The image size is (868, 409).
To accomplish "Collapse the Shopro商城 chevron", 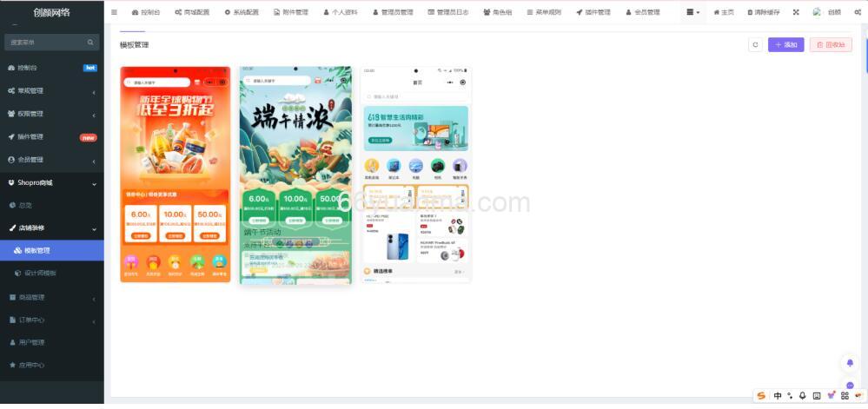I will (94, 183).
